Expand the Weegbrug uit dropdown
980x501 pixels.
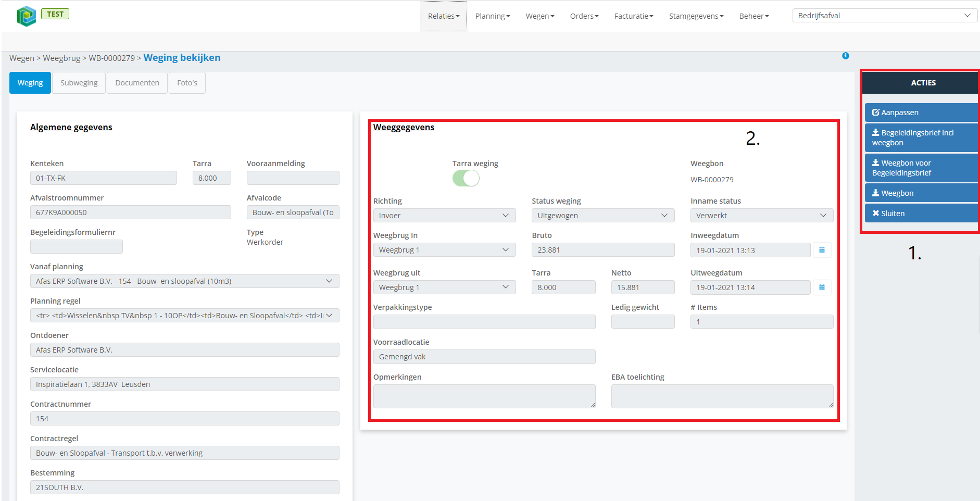tap(444, 287)
